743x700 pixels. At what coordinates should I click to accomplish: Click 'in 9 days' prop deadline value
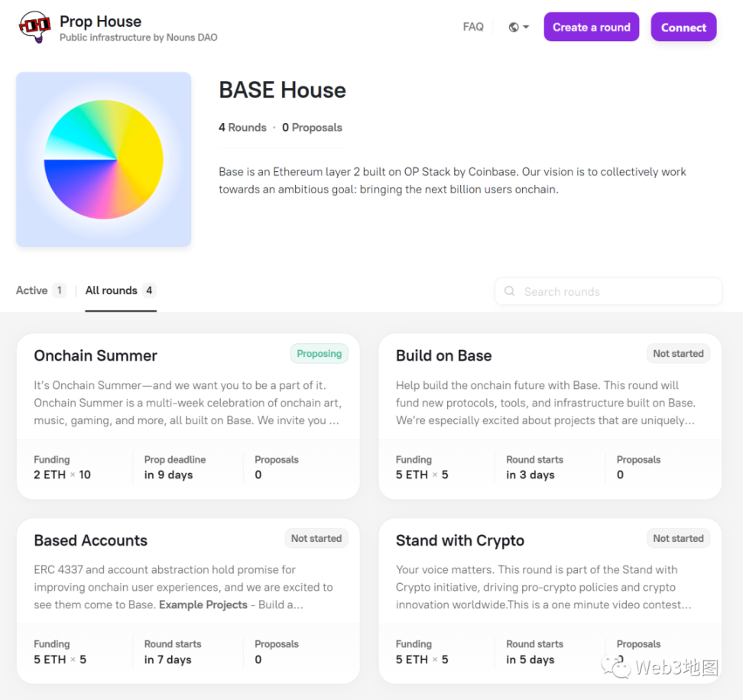pos(168,475)
